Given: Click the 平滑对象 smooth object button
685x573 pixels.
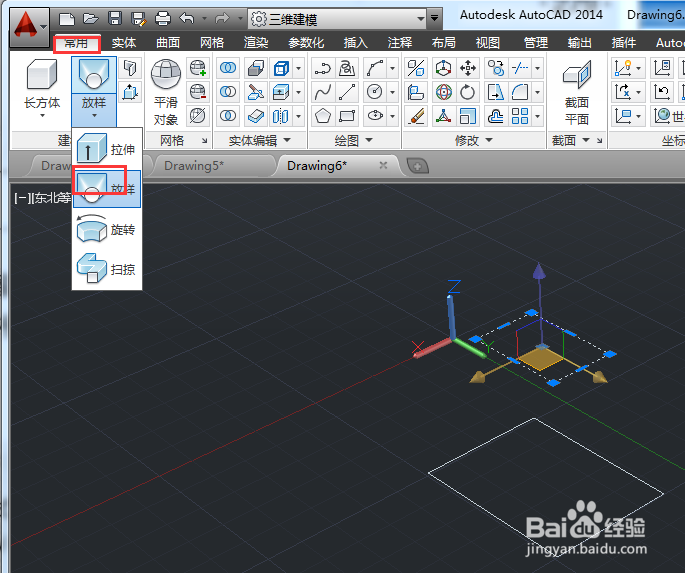Looking at the screenshot, I should pyautogui.click(x=166, y=92).
